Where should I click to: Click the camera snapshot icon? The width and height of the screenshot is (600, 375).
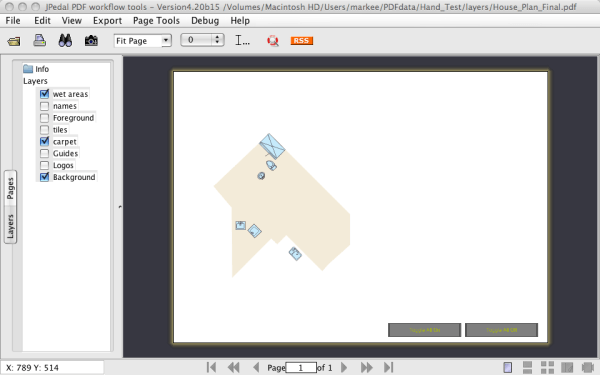pyautogui.click(x=91, y=40)
